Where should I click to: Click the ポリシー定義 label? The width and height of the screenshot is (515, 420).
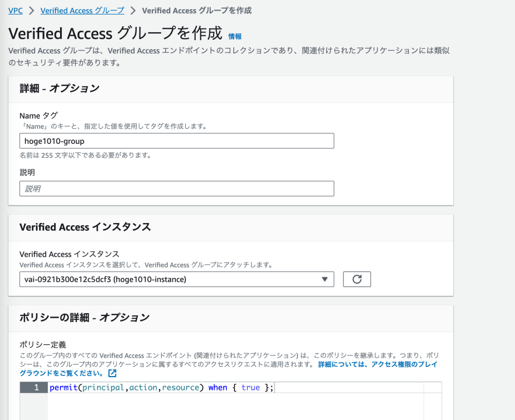point(43,344)
